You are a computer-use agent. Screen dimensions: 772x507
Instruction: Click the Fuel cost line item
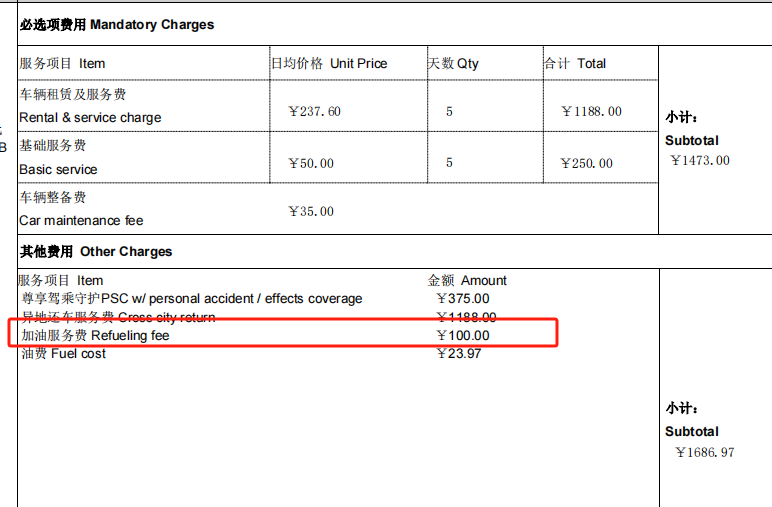click(62, 354)
